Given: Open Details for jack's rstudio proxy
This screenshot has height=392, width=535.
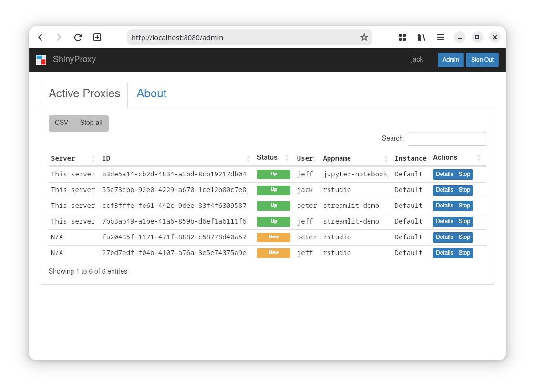Looking at the screenshot, I should pyautogui.click(x=444, y=190).
